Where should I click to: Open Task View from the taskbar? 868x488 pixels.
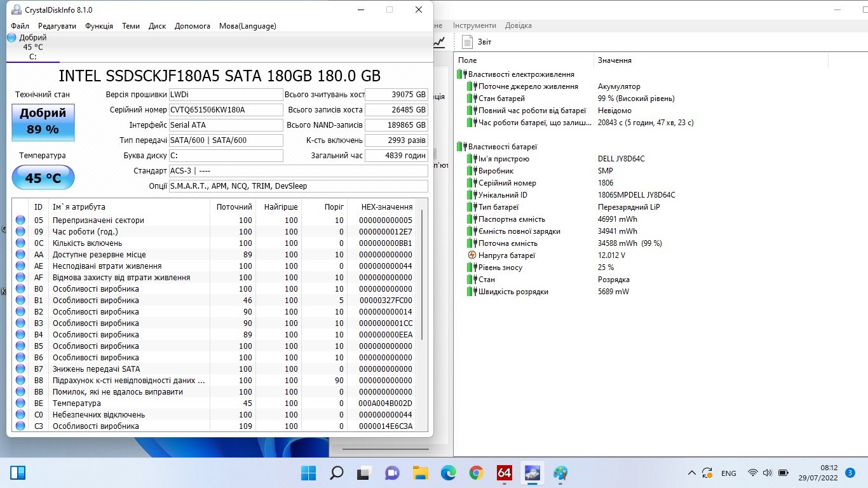364,473
